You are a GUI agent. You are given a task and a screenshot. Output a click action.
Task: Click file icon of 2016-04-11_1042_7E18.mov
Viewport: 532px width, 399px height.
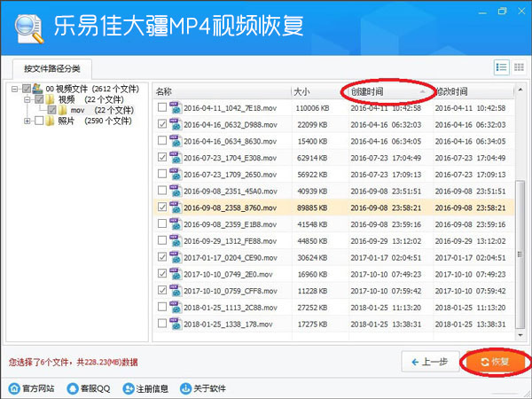tap(176, 107)
